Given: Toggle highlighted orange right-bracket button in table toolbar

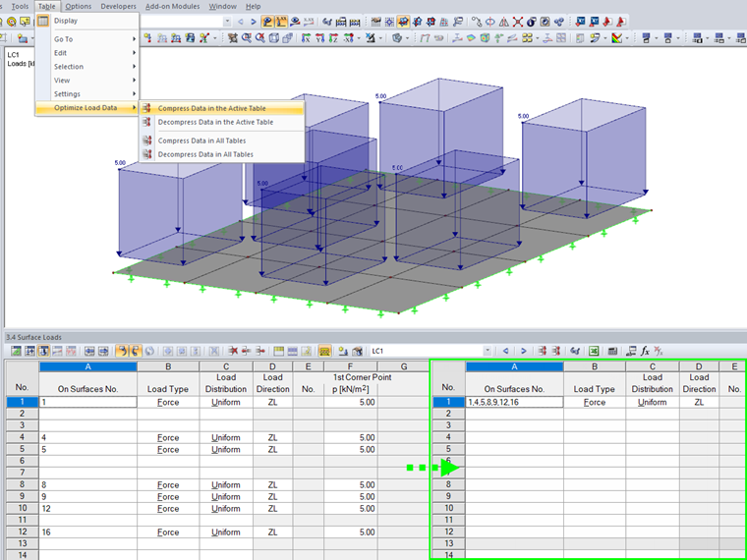Looking at the screenshot, I should coord(136,351).
